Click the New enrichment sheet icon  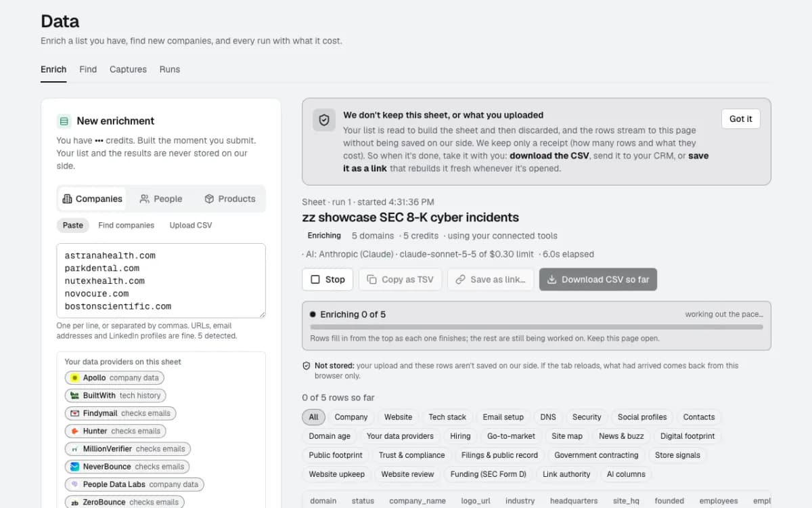pos(64,121)
